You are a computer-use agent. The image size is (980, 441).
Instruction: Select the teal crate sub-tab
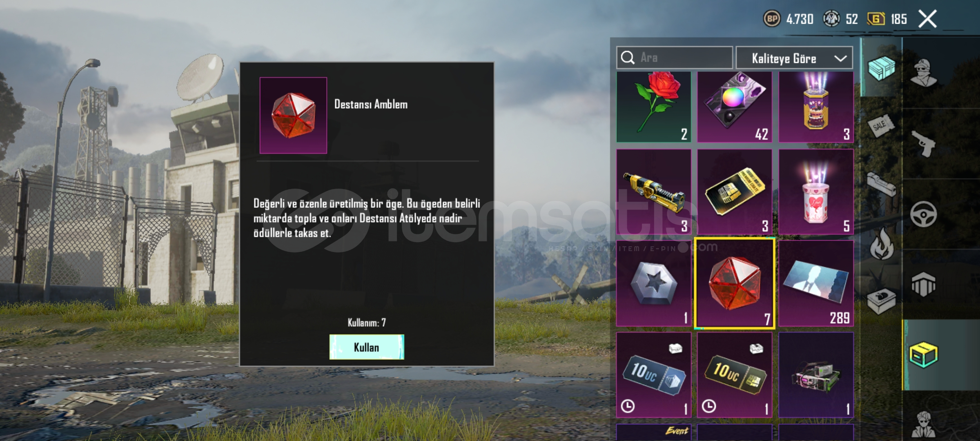pos(881,68)
